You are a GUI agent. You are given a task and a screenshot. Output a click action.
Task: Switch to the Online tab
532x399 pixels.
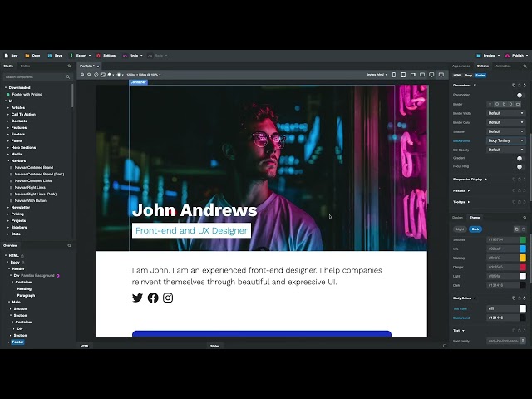click(x=25, y=66)
